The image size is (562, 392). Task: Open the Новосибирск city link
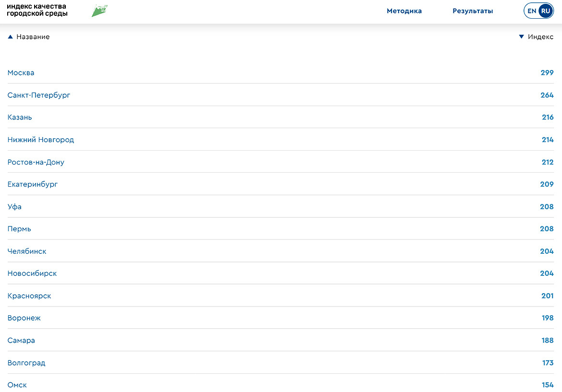tap(32, 273)
